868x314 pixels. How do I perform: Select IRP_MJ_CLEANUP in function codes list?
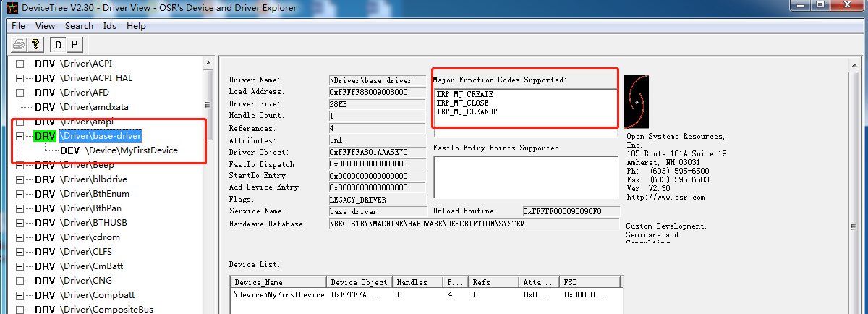point(467,111)
